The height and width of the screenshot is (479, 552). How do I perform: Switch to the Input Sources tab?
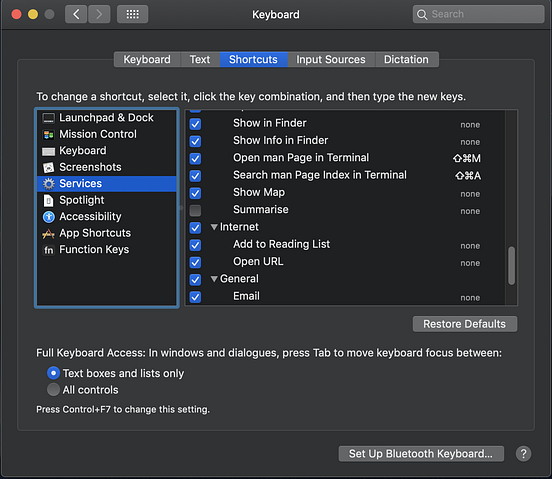click(x=331, y=59)
